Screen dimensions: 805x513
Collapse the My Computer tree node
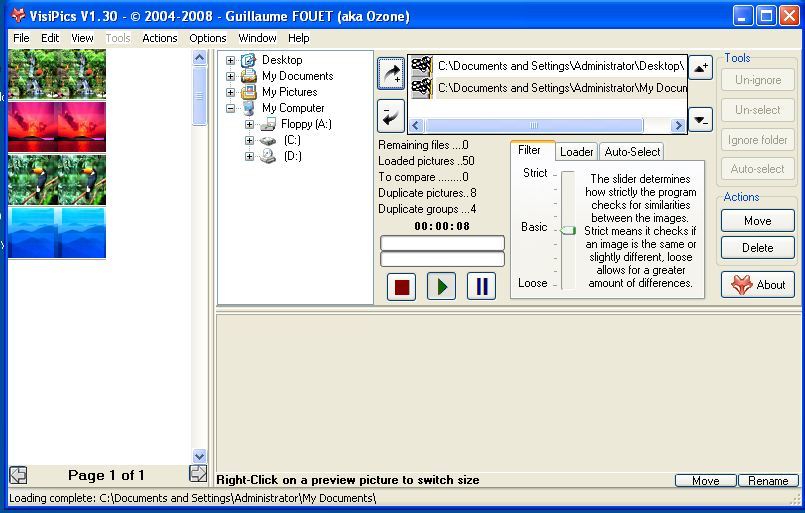point(231,108)
